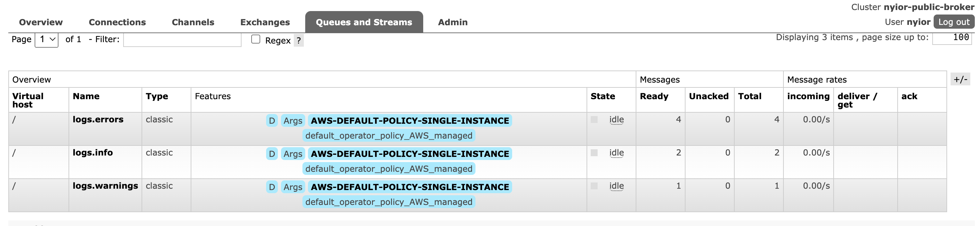Click default_operator_policy_AWS_managed in logs.errors row
Viewport: 980px width, 226px height.
click(389, 135)
